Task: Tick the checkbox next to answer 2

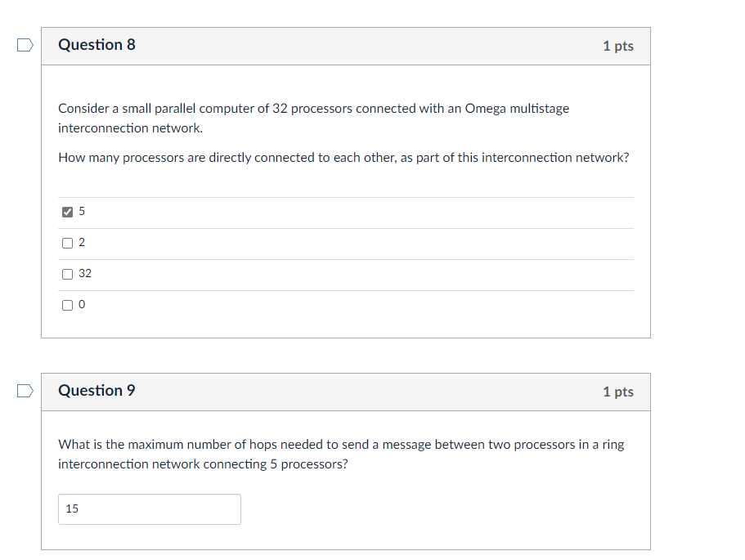Action: (x=67, y=243)
